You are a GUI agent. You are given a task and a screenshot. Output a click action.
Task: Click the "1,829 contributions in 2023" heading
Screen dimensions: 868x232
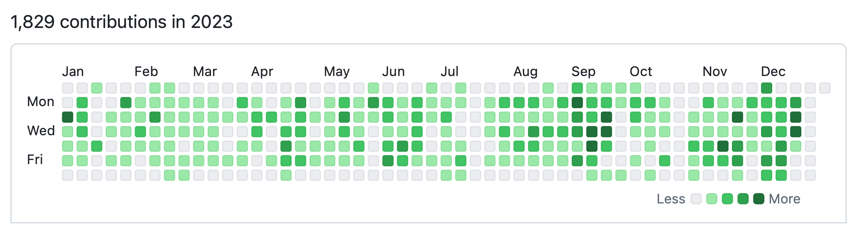click(122, 22)
